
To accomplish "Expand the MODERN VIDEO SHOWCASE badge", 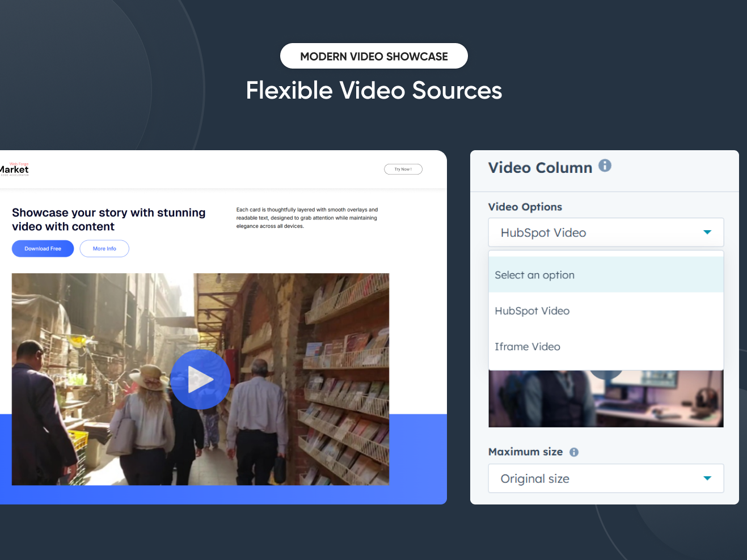I will (x=374, y=56).
